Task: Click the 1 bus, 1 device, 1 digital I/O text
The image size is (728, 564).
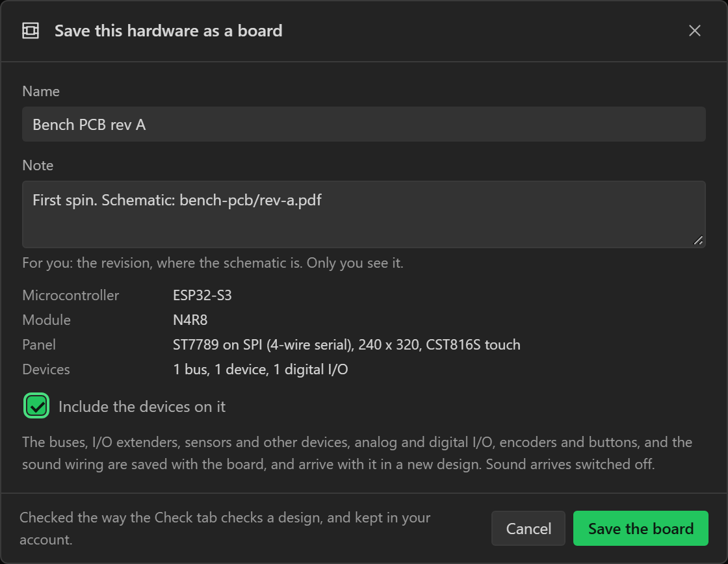Action: (261, 369)
